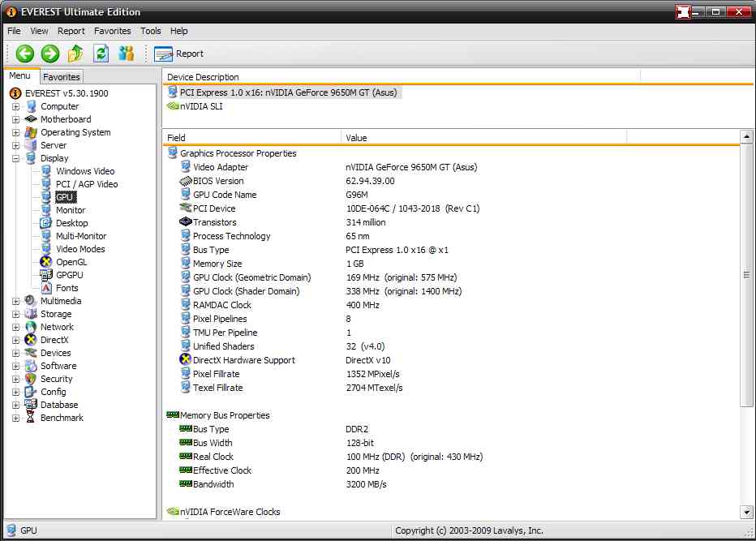The image size is (756, 541).
Task: Click the OpenGL icon in the tree
Action: [x=45, y=262]
